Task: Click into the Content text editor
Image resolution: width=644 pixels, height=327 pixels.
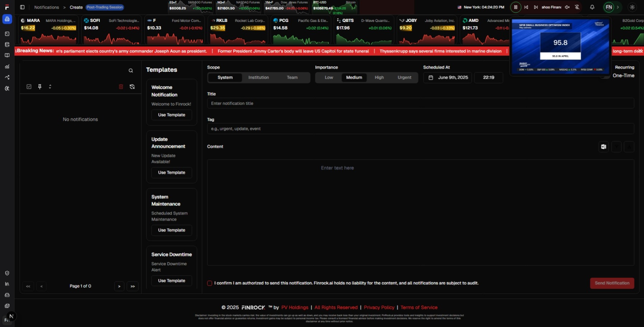Action: (x=420, y=212)
